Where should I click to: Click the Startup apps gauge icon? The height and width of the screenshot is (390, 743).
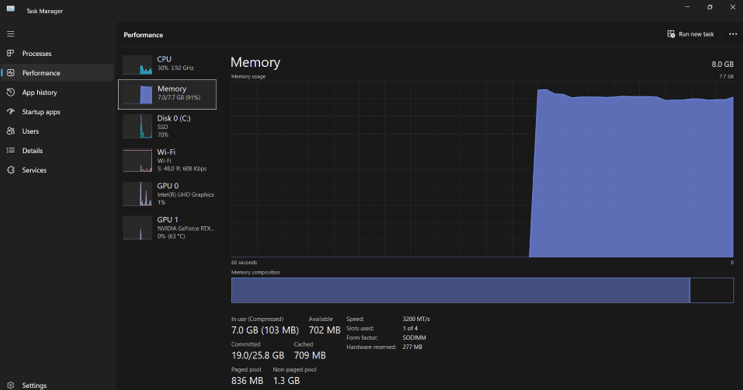tap(10, 111)
